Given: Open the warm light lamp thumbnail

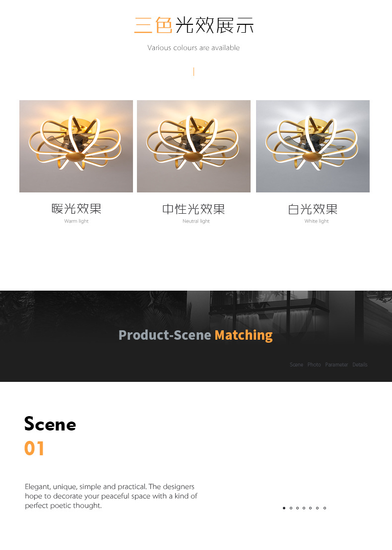Looking at the screenshot, I should (x=76, y=146).
